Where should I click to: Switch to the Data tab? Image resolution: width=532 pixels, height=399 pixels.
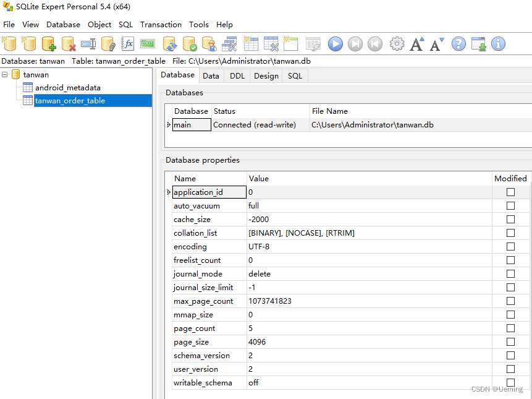[211, 76]
